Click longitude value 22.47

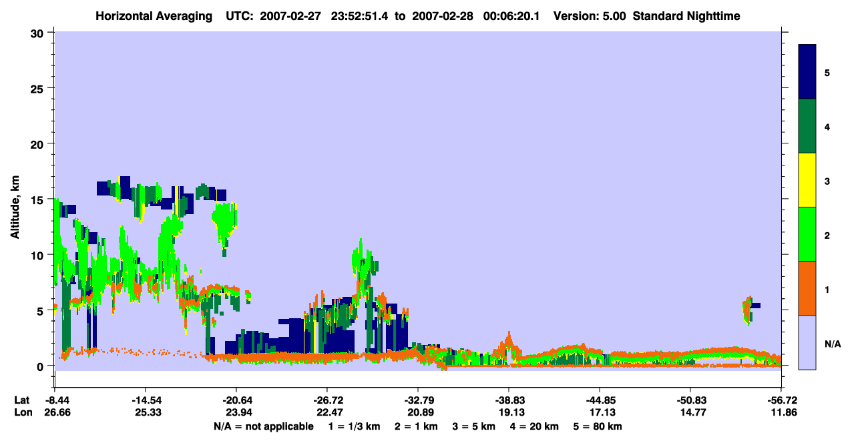coord(329,413)
